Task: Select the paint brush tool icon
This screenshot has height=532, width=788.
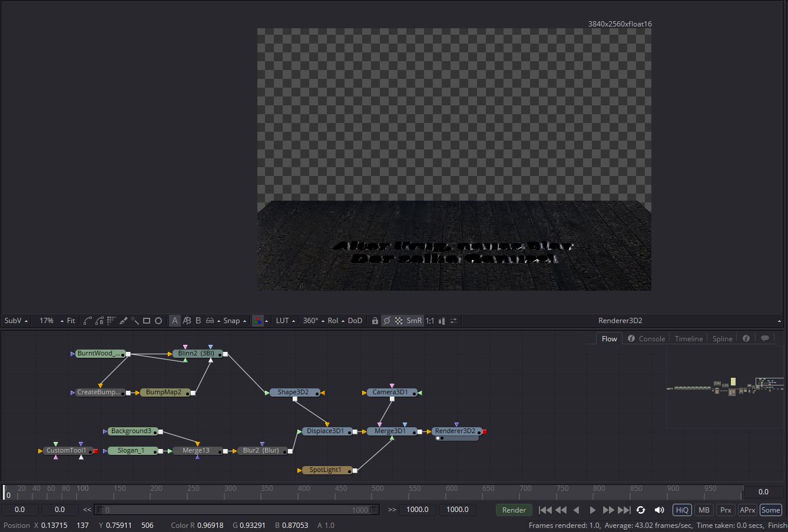Action: point(123,321)
